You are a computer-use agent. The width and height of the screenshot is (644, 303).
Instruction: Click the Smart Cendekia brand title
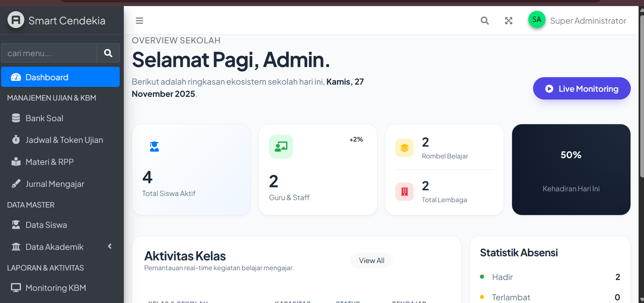(x=67, y=21)
